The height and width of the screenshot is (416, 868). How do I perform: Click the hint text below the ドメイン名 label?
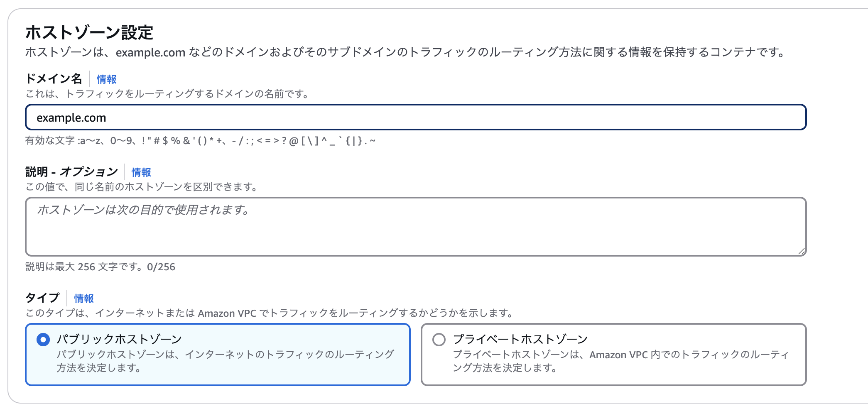(167, 94)
